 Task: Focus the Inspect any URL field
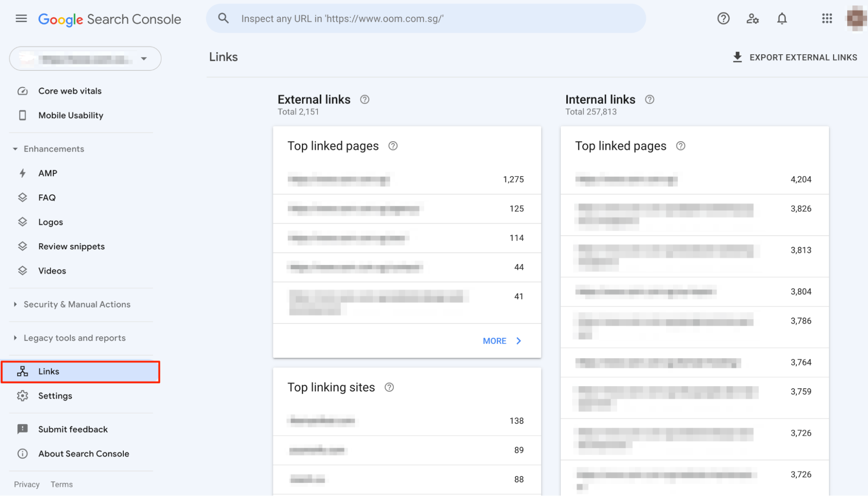pos(426,19)
